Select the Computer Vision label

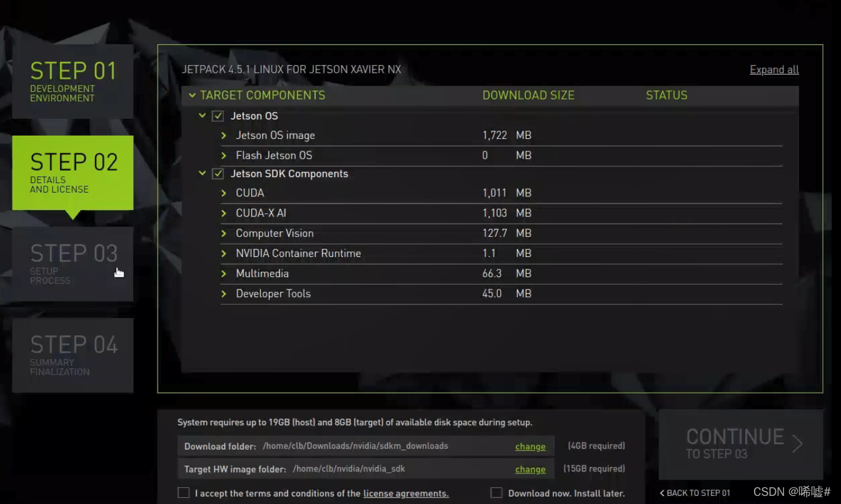[274, 233]
